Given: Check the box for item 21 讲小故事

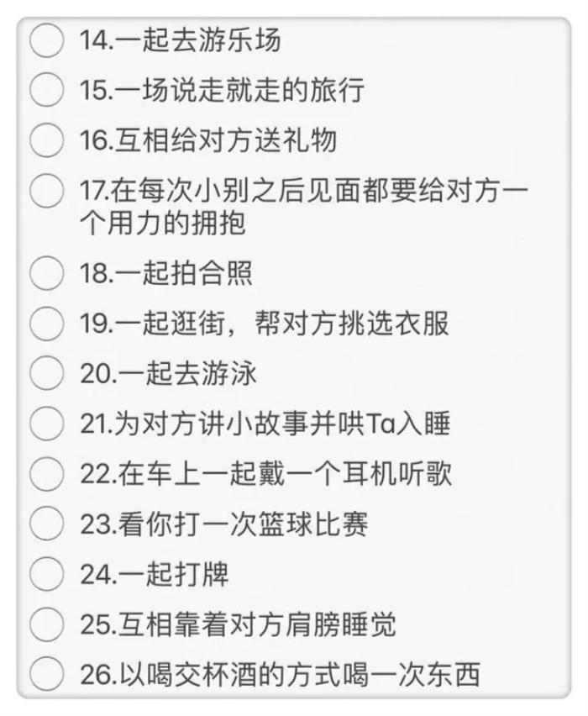Looking at the screenshot, I should point(46,424).
